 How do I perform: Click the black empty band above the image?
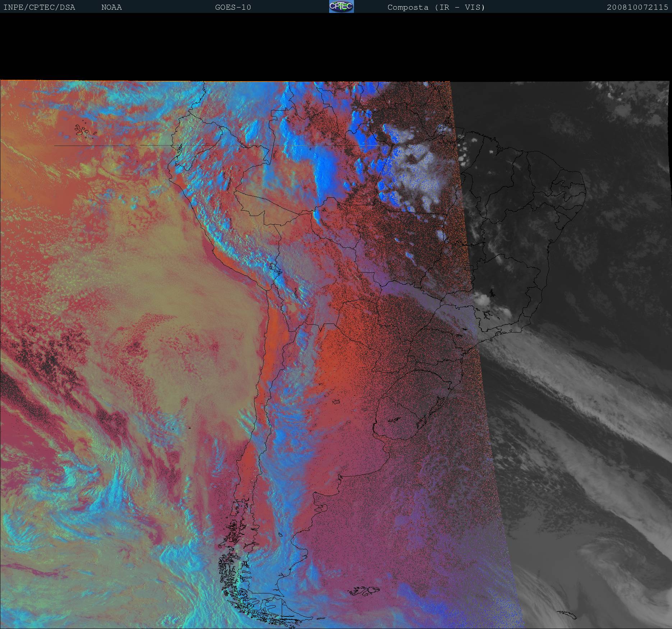pyautogui.click(x=336, y=47)
